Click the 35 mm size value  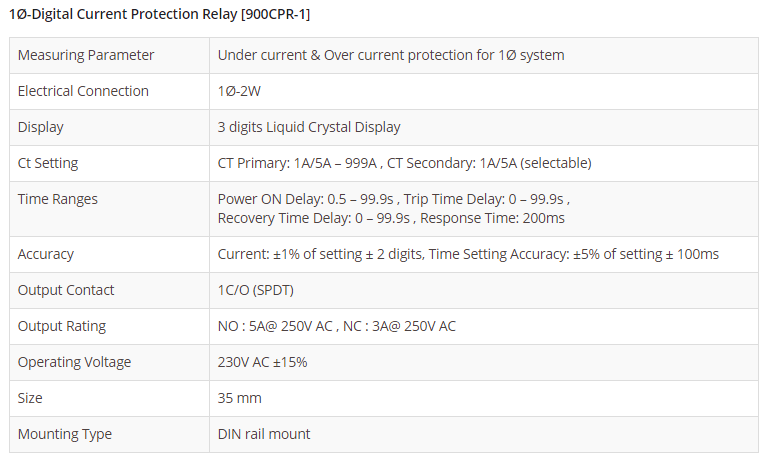[x=240, y=398]
